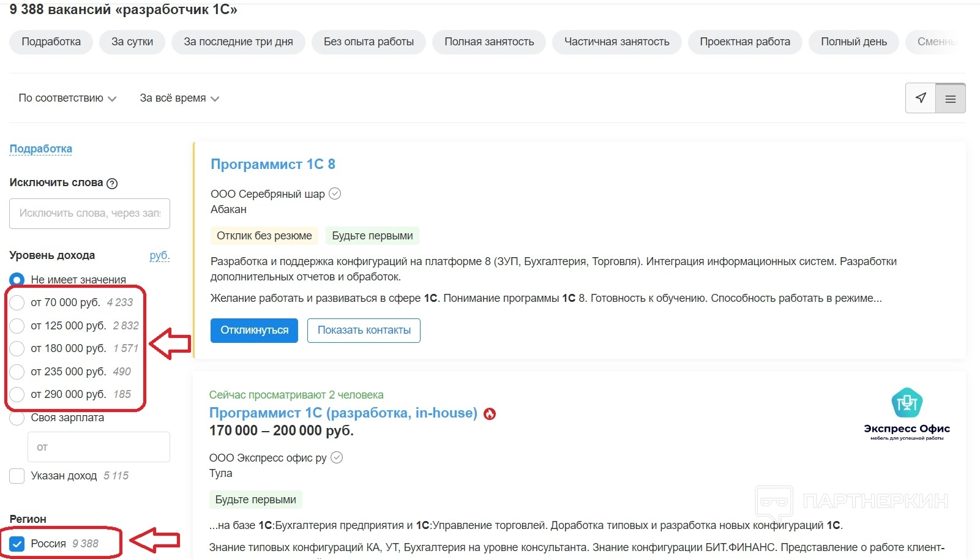This screenshot has width=980, height=559.
Task: Click the 'Показать контакты' button
Action: point(364,330)
